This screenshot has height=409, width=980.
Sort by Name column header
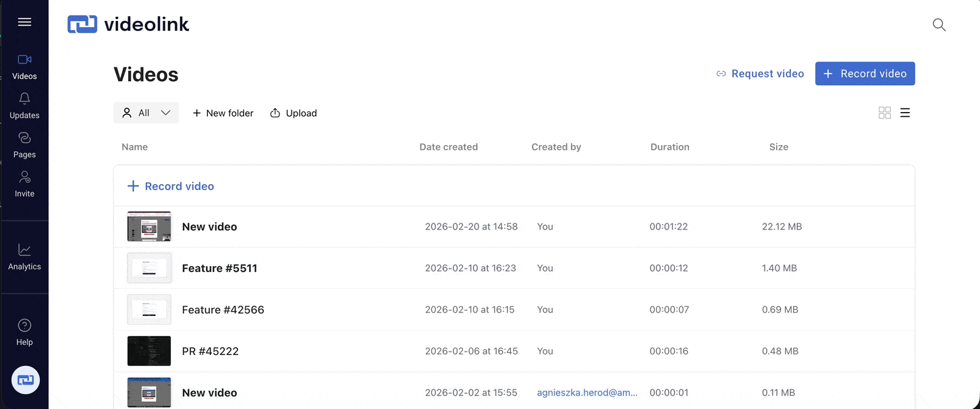point(134,146)
